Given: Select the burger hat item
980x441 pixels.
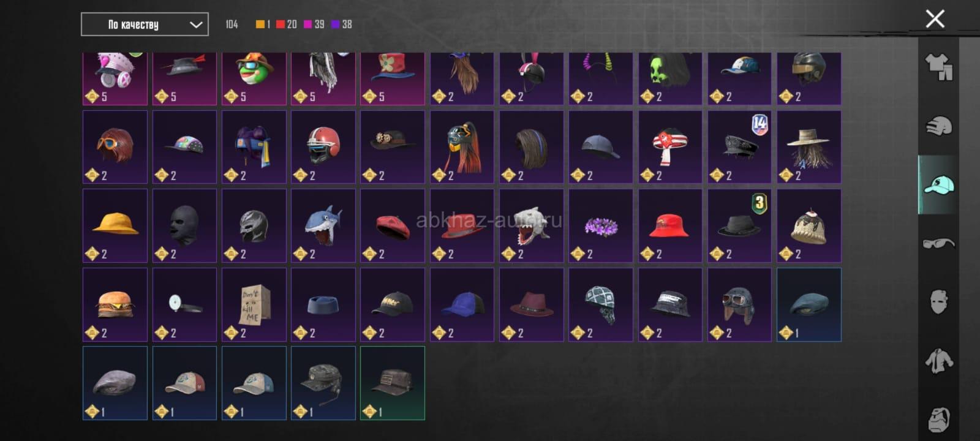Looking at the screenshot, I should pyautogui.click(x=115, y=304).
